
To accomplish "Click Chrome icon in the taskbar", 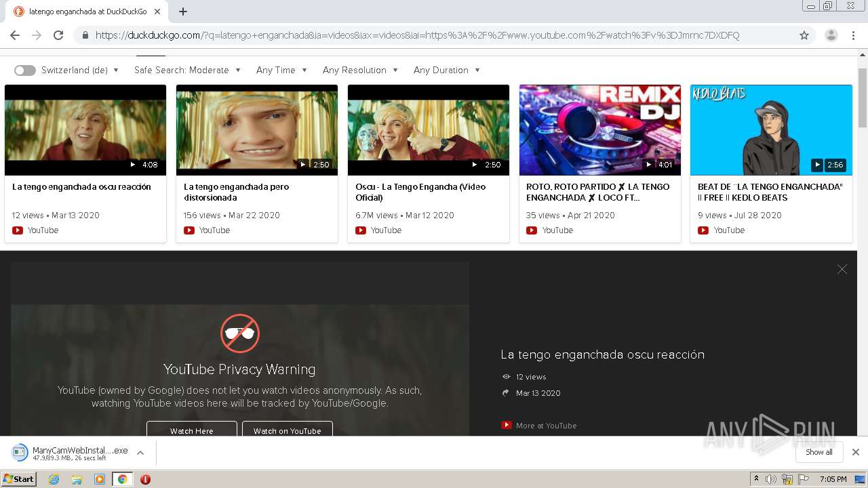I will coord(122,479).
